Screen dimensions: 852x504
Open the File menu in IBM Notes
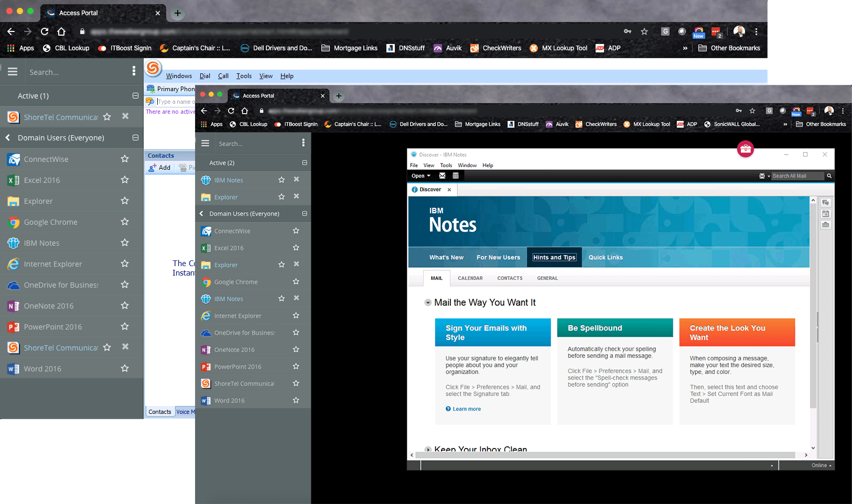click(x=414, y=165)
